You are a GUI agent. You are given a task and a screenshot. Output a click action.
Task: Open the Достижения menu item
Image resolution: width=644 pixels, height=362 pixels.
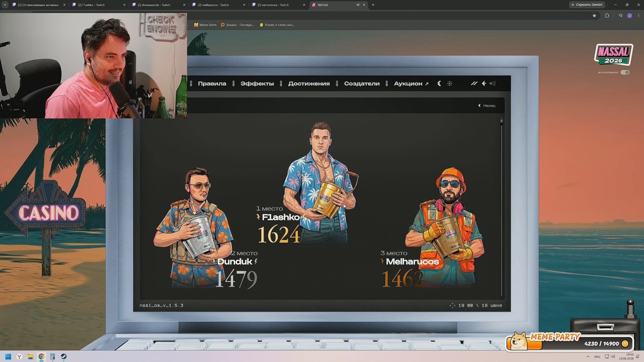point(309,84)
